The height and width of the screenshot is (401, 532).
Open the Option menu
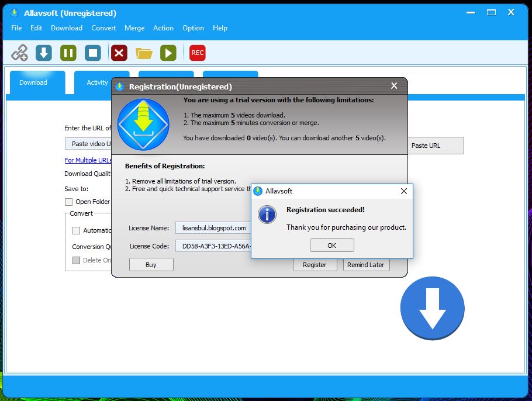click(x=193, y=28)
